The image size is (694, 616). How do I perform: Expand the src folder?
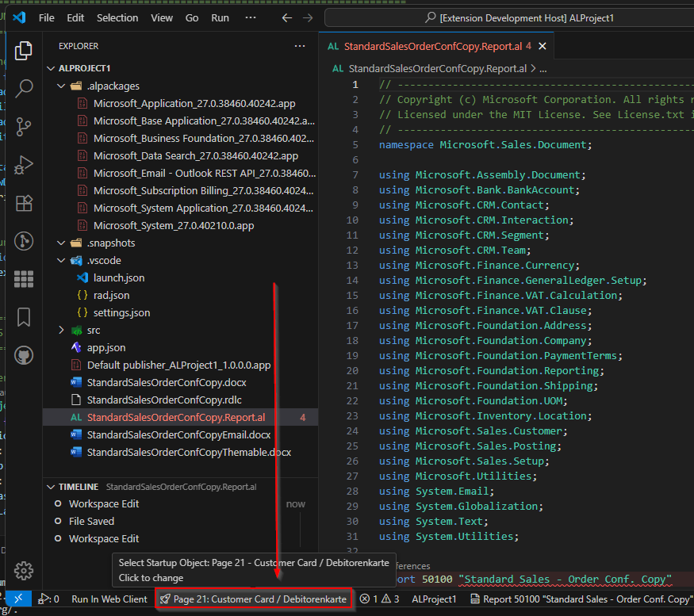[62, 330]
